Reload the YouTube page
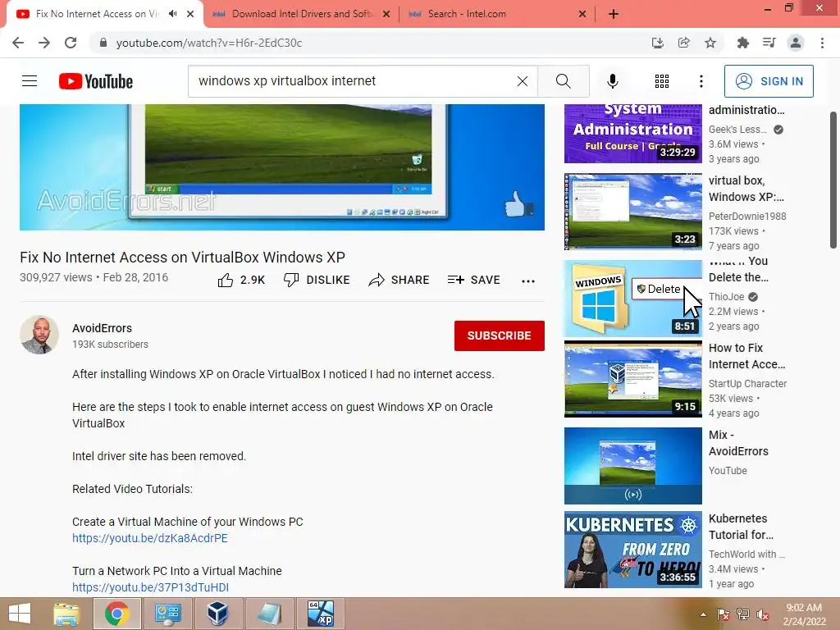 tap(71, 43)
